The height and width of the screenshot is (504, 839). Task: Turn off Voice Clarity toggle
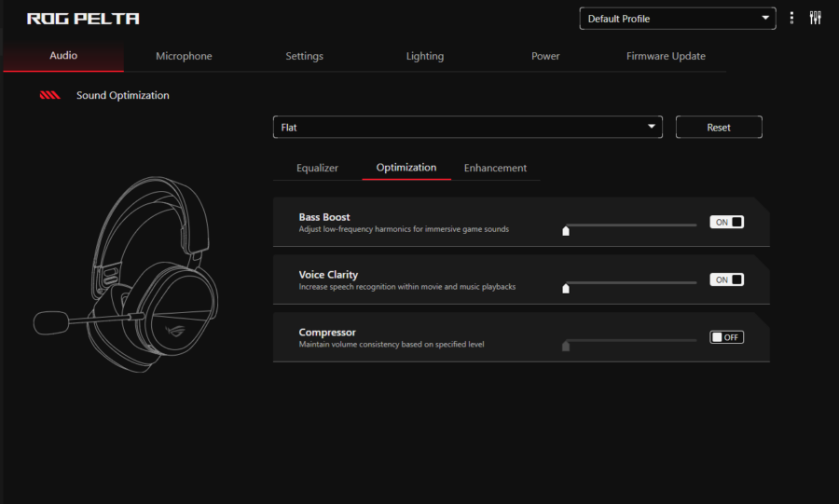pos(726,279)
